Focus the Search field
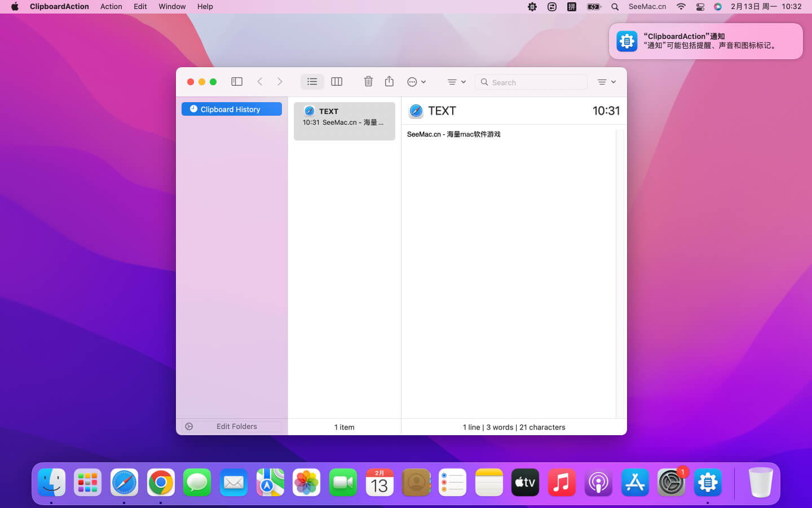Viewport: 812px width, 508px height. [536, 82]
